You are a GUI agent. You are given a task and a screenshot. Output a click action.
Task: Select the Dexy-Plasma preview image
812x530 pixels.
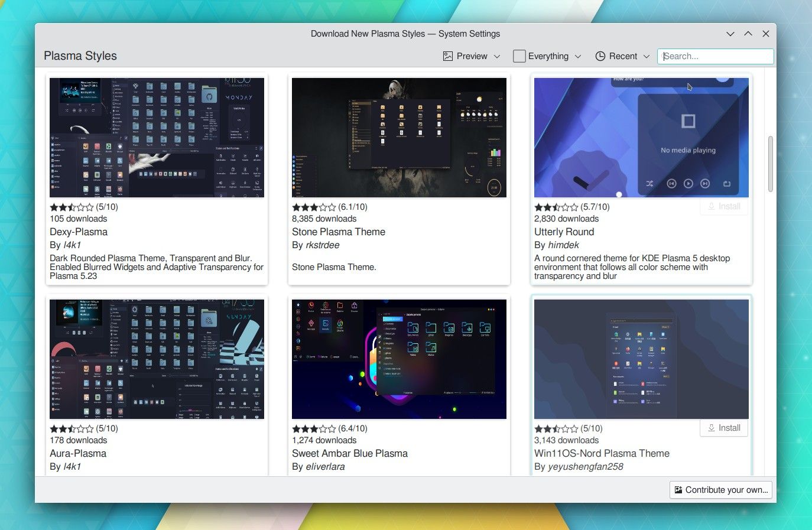coord(157,138)
